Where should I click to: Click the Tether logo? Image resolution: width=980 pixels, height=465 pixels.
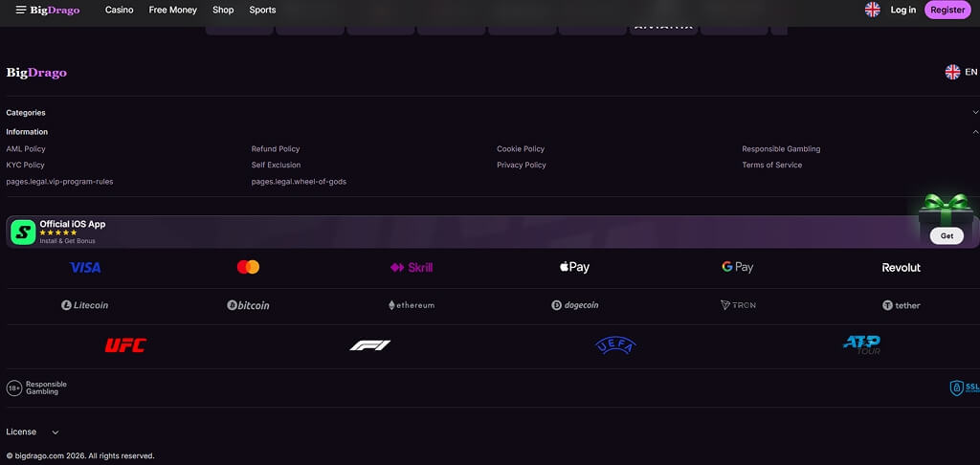click(x=901, y=305)
